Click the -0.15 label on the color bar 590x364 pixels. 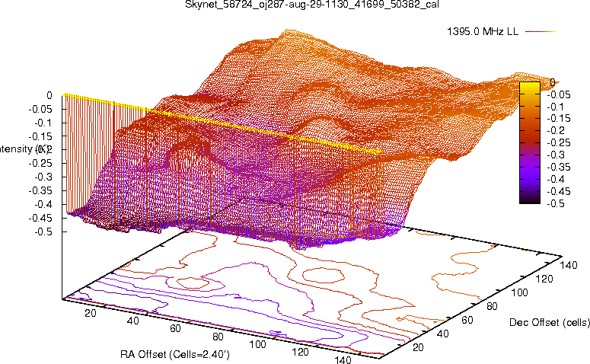pyautogui.click(x=558, y=119)
